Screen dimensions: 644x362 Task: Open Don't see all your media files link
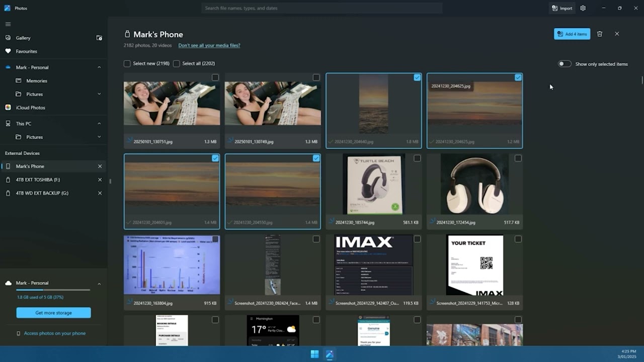tap(209, 45)
